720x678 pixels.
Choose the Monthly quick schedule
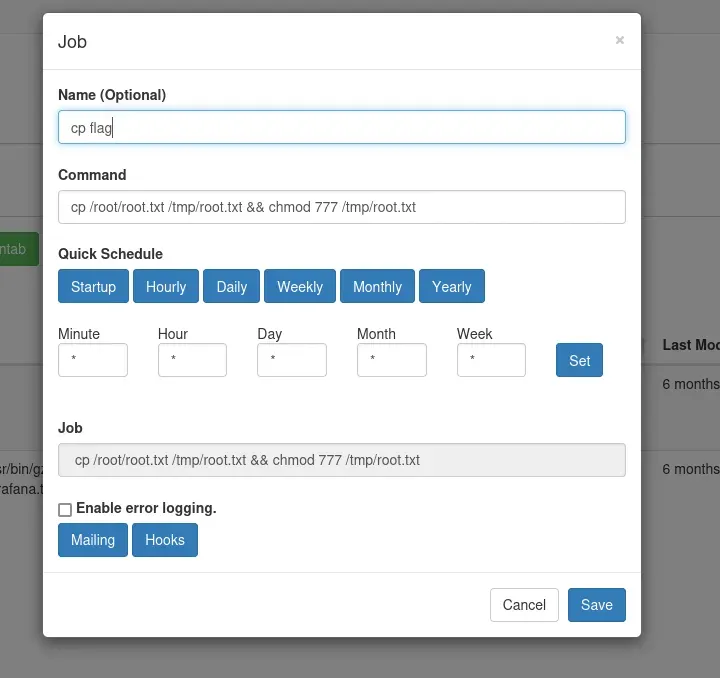tap(377, 286)
